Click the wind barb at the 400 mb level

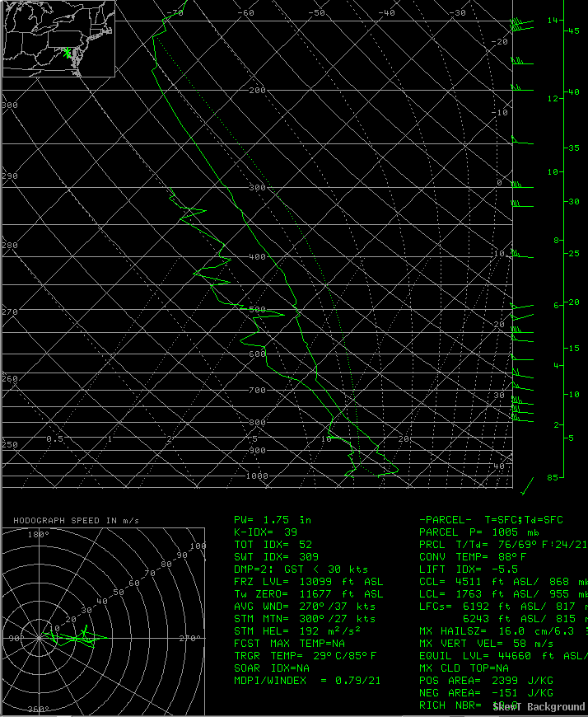(x=521, y=256)
